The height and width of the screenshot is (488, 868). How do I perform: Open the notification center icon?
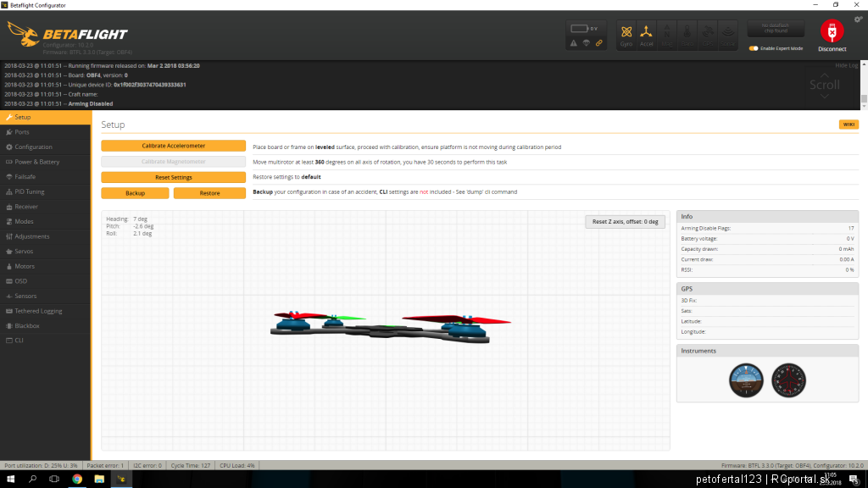point(854,480)
